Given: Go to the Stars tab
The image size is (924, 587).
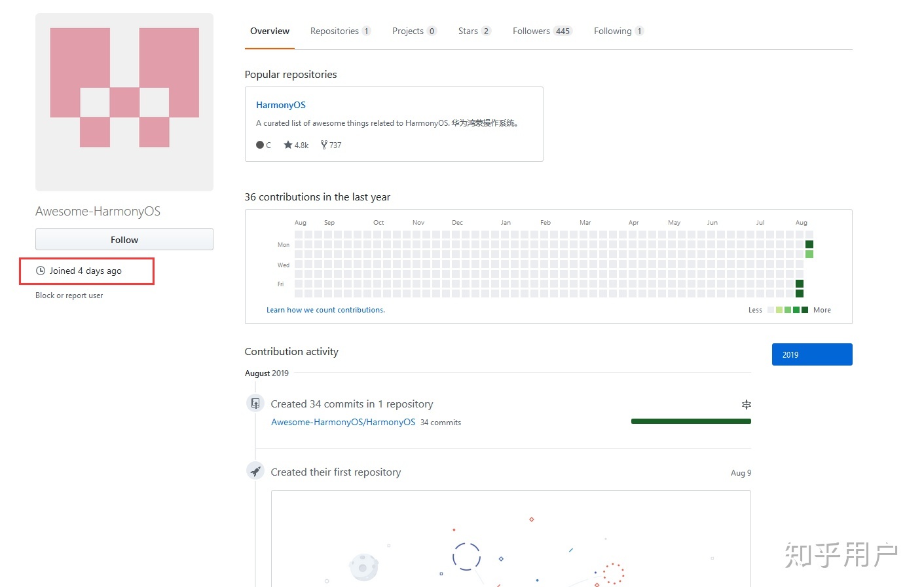Looking at the screenshot, I should pos(474,31).
